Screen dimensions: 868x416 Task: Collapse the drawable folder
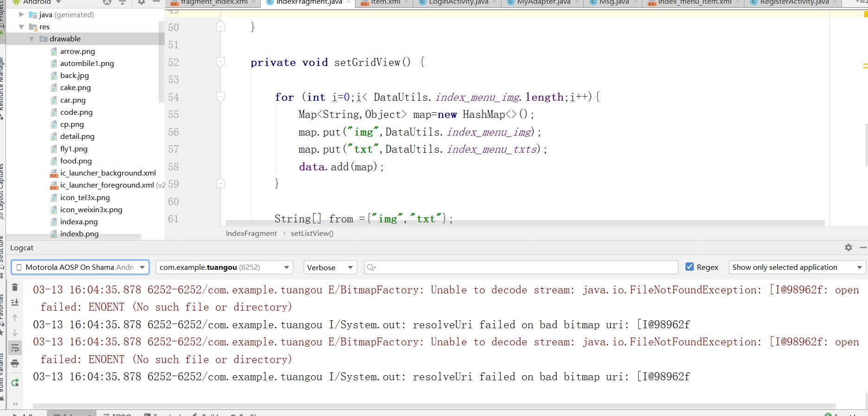32,39
